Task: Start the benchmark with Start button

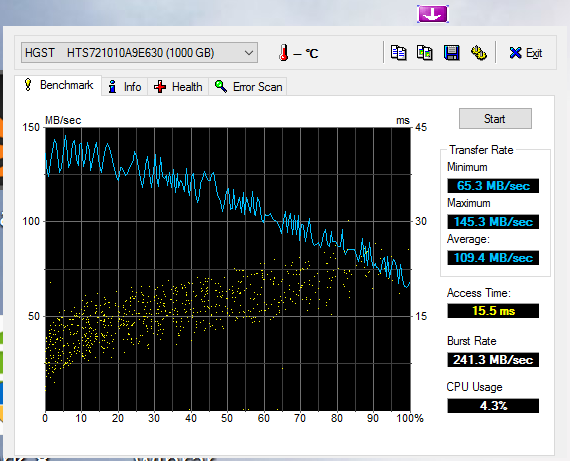Action: pos(495,119)
